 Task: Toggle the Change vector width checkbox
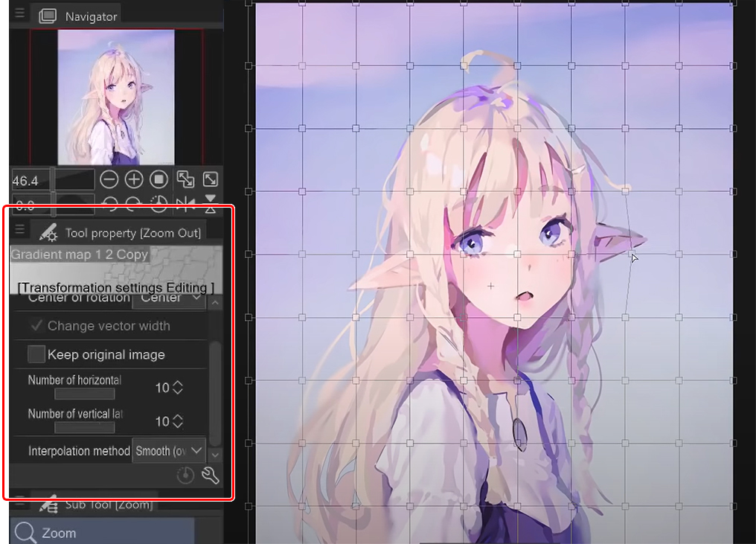click(x=36, y=326)
